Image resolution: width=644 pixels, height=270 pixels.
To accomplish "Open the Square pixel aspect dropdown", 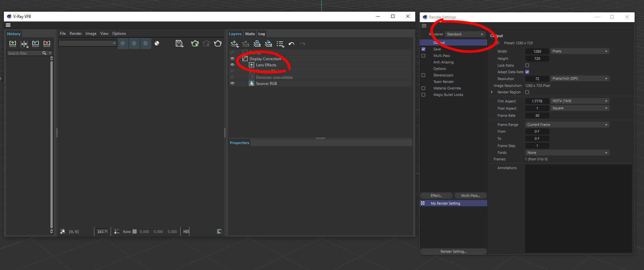I will [580, 108].
